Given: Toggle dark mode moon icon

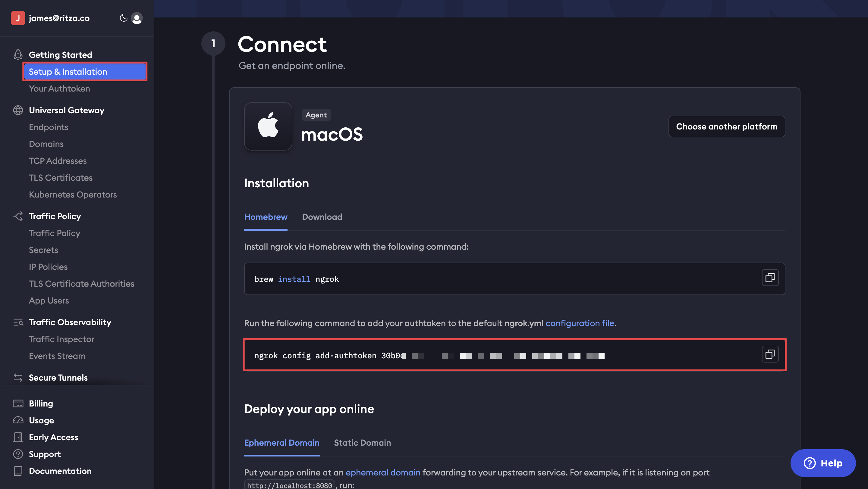Looking at the screenshot, I should [123, 18].
